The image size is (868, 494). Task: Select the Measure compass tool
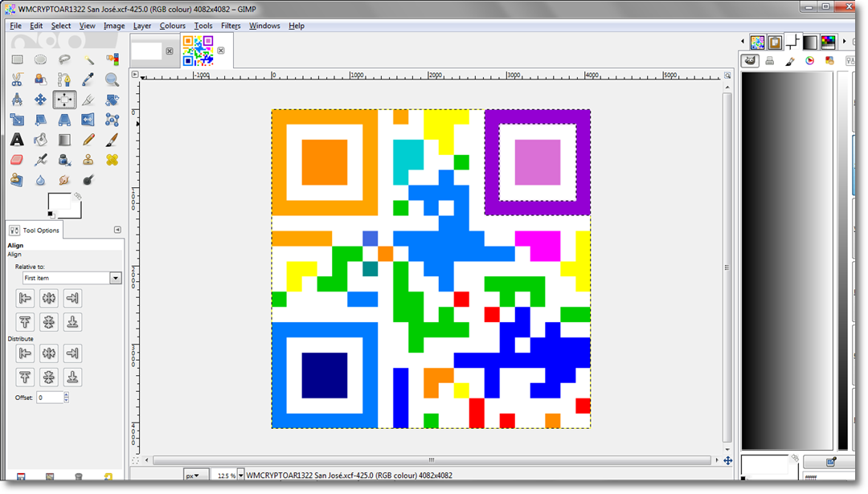(17, 100)
